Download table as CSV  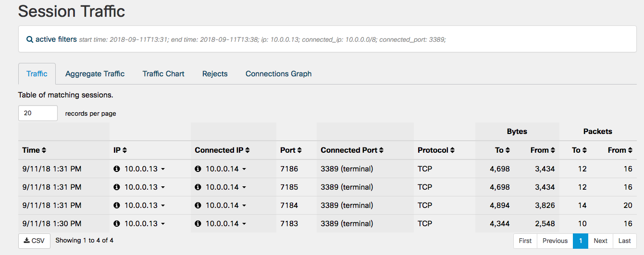pos(34,241)
